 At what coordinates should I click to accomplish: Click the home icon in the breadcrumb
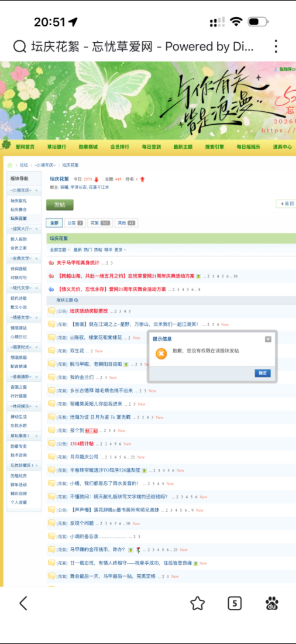[x=10, y=165]
